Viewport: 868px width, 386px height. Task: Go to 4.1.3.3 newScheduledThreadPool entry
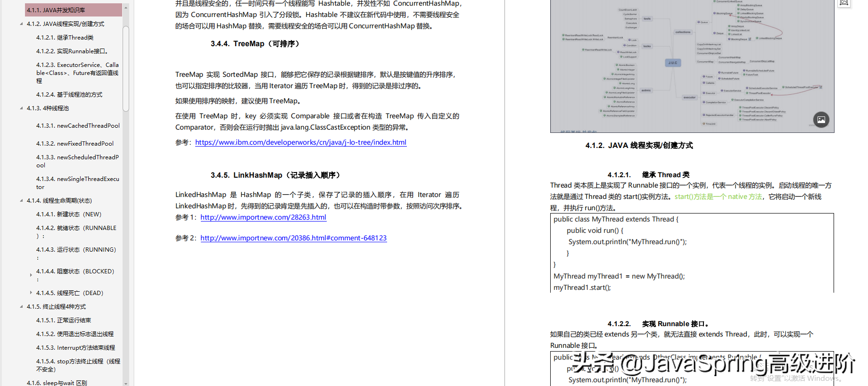point(77,161)
